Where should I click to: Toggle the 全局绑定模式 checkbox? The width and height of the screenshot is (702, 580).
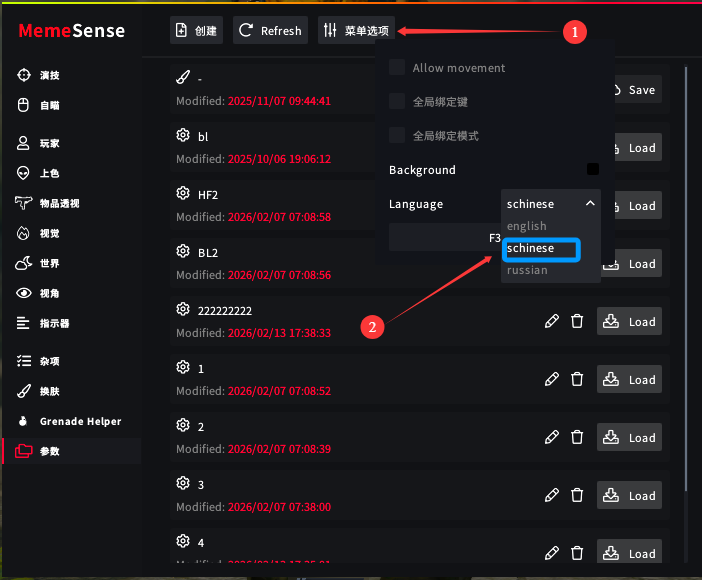pos(397,136)
